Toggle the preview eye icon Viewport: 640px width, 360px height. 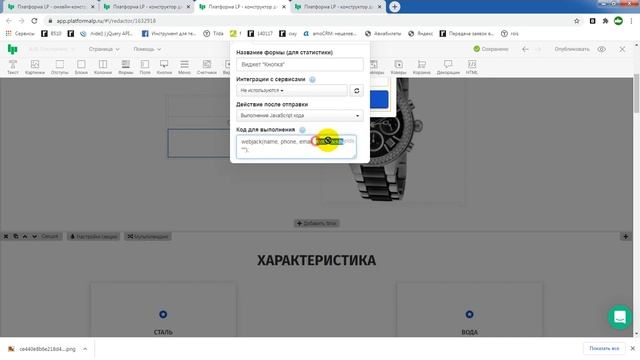[x=602, y=49]
